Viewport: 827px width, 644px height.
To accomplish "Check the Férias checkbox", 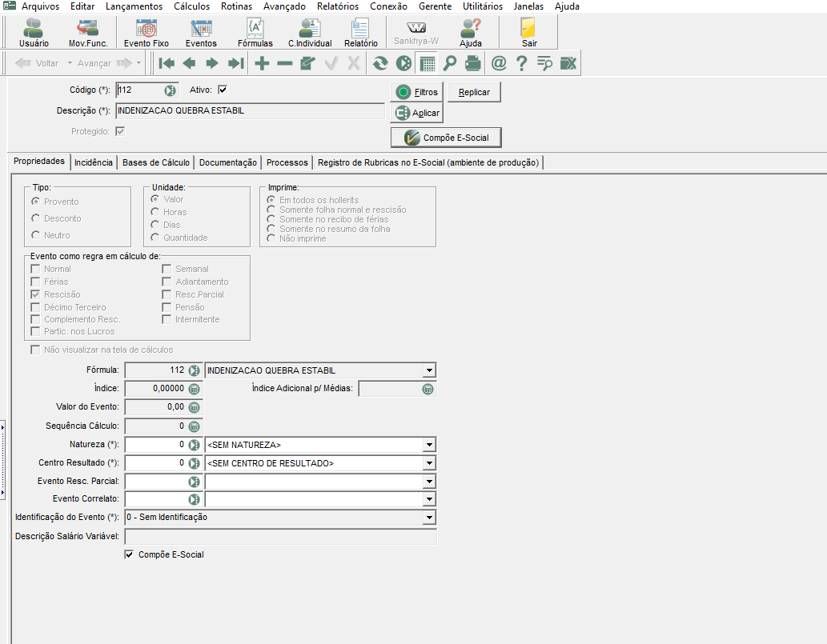I will point(35,282).
